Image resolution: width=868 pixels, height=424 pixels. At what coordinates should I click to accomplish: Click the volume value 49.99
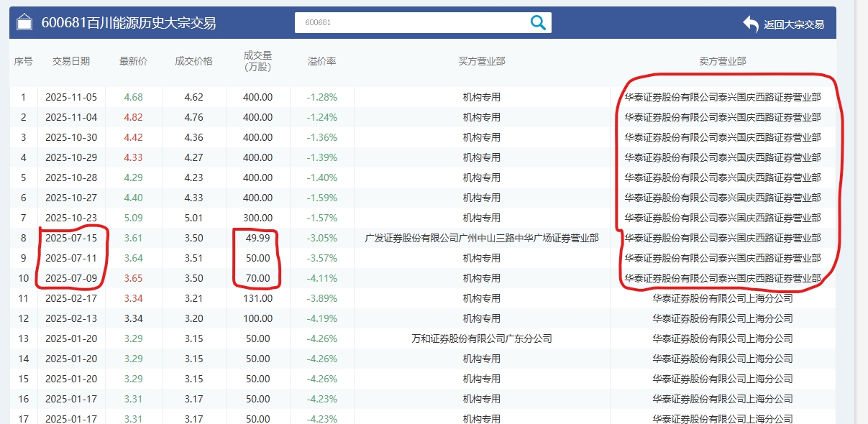(x=257, y=238)
